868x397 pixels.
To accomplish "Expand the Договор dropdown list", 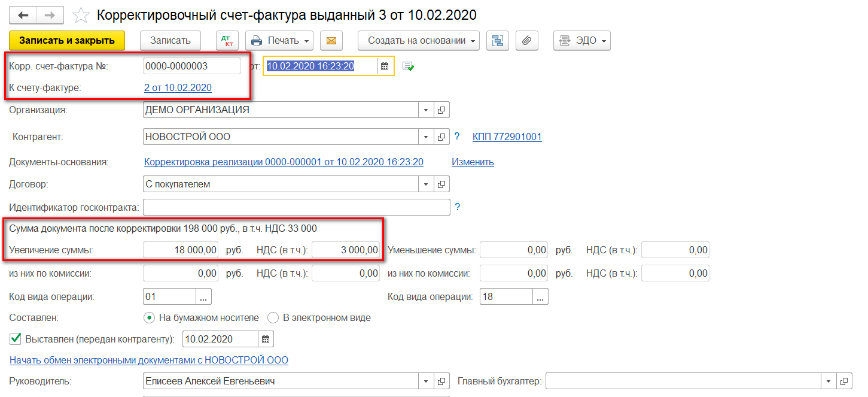I will (x=426, y=184).
